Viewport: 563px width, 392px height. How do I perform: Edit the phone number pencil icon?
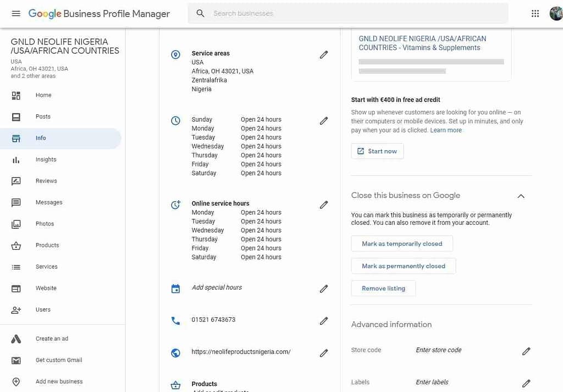pyautogui.click(x=324, y=321)
